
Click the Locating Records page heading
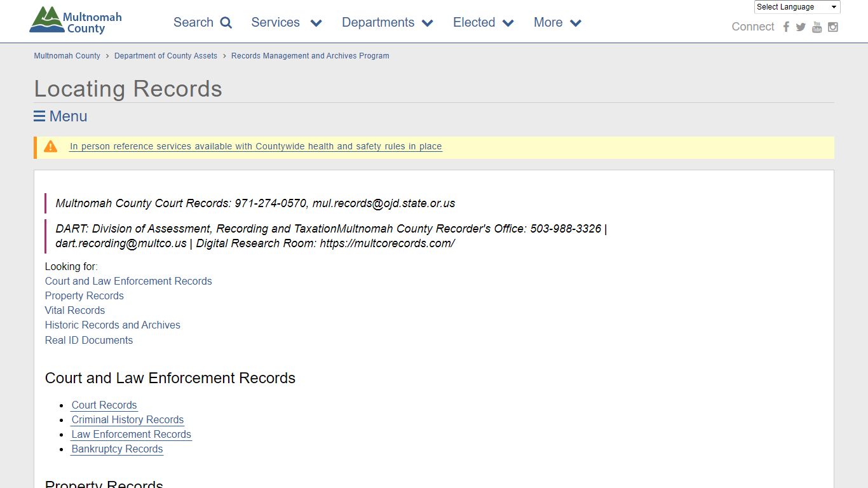point(128,88)
